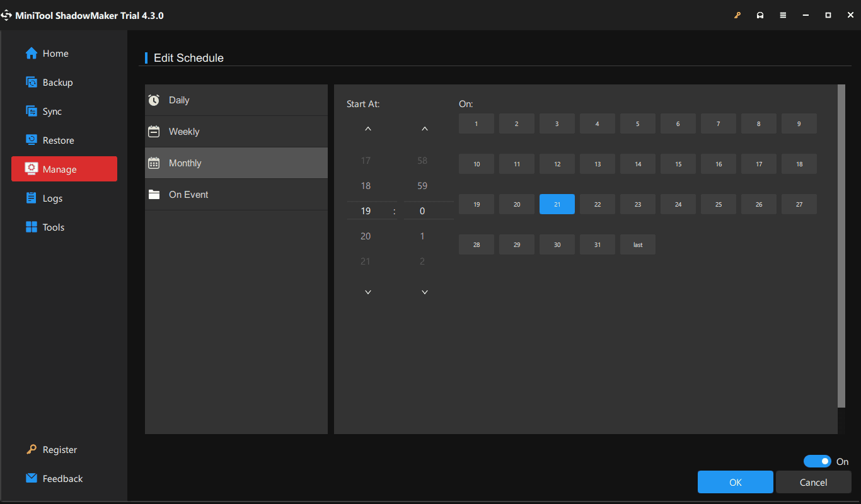The width and height of the screenshot is (861, 504).
Task: Select day 1 of the month
Action: pyautogui.click(x=477, y=123)
